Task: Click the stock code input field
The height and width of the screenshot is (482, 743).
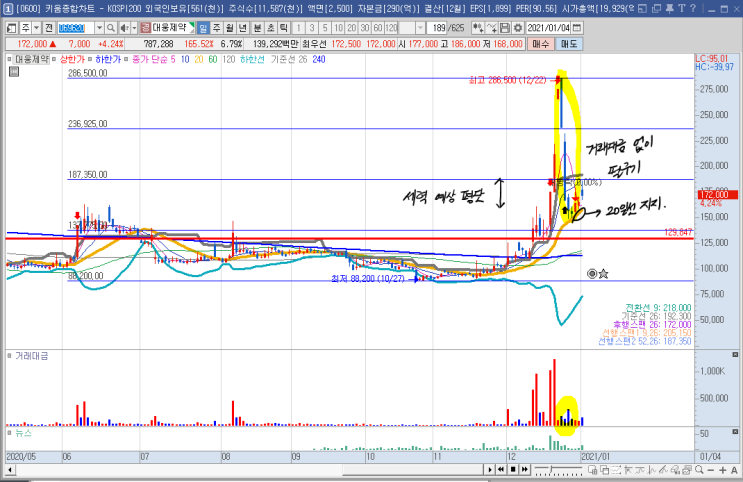Action: coord(75,28)
